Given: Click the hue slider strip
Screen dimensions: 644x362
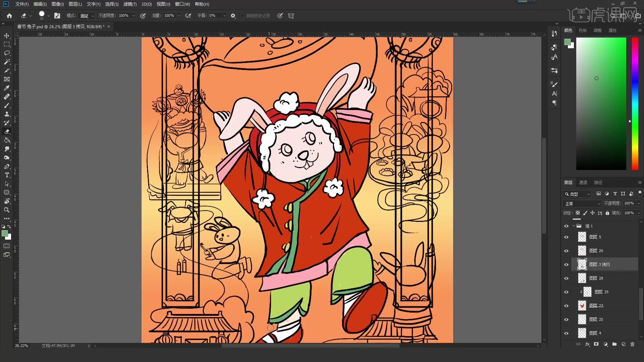Looking at the screenshot, I should click(x=635, y=104).
